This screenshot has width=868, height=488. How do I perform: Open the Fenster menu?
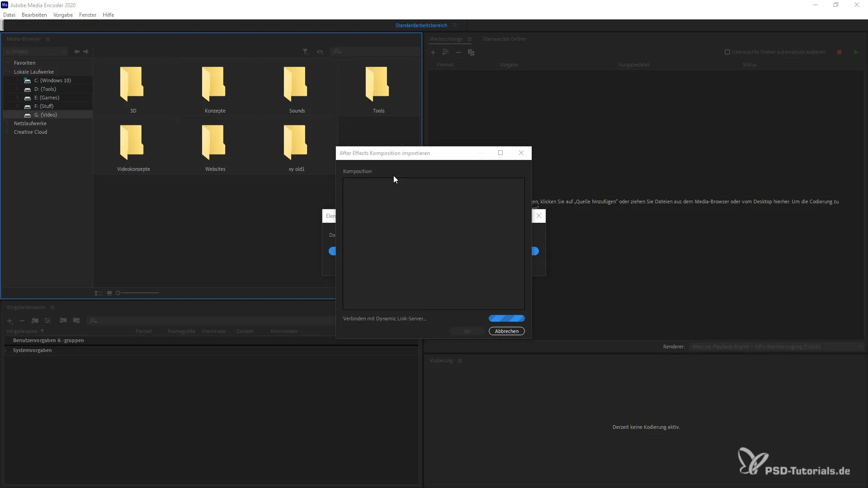point(88,15)
